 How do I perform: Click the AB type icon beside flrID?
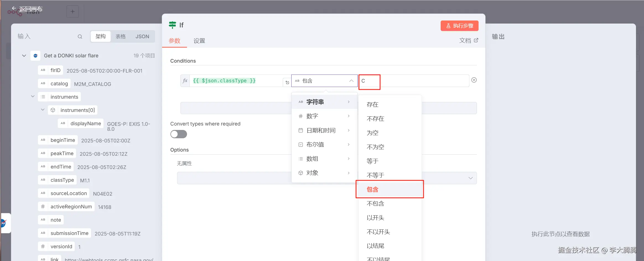coord(43,70)
